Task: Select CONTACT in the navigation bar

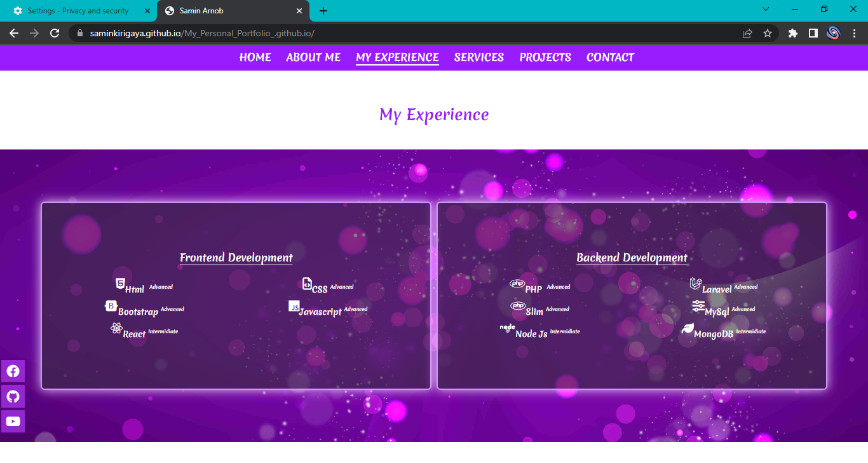Action: coord(610,57)
